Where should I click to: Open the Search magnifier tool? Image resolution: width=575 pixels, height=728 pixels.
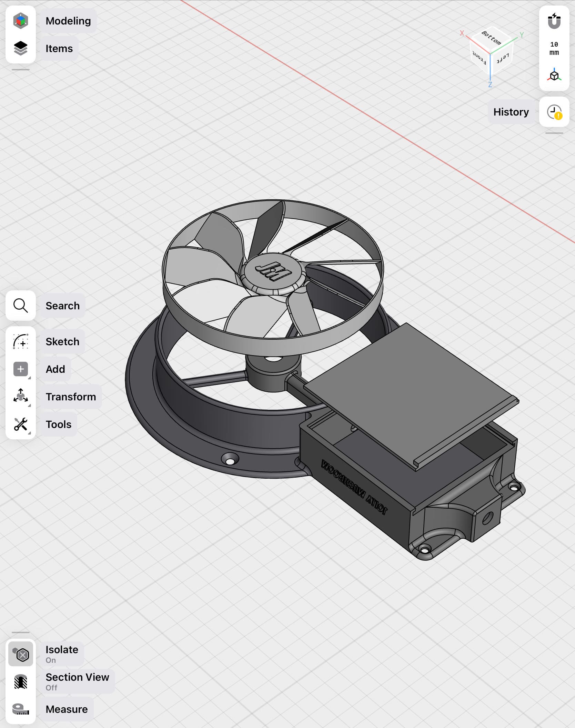tap(21, 306)
